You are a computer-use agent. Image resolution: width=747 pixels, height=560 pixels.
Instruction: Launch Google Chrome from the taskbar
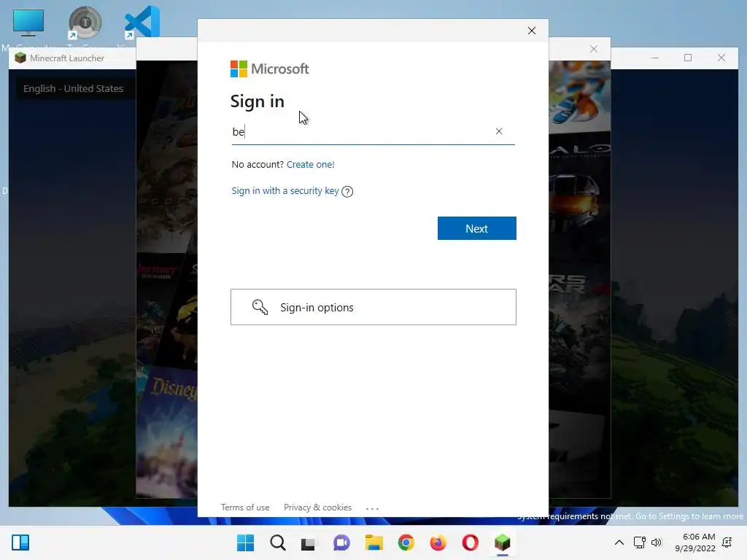pyautogui.click(x=406, y=542)
